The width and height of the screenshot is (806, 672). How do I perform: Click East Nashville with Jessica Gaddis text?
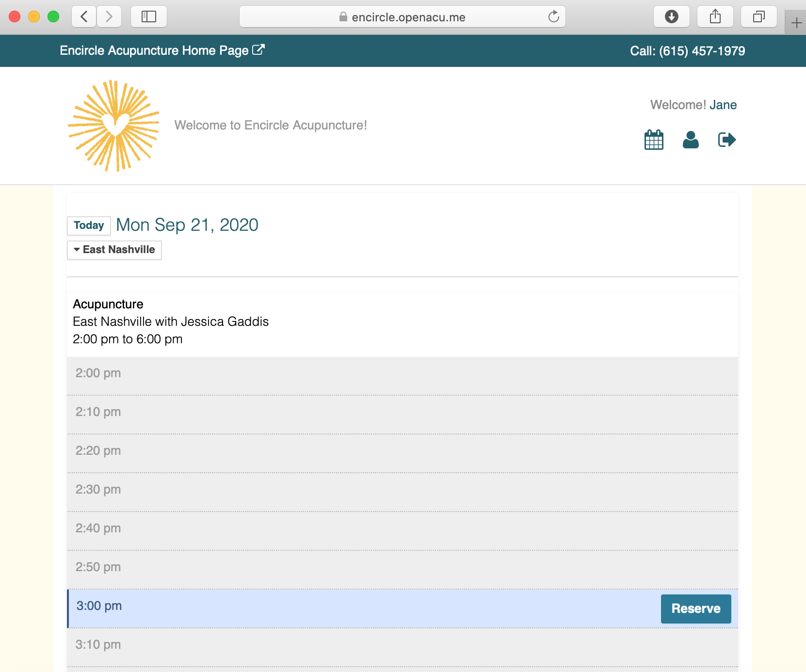coord(171,321)
